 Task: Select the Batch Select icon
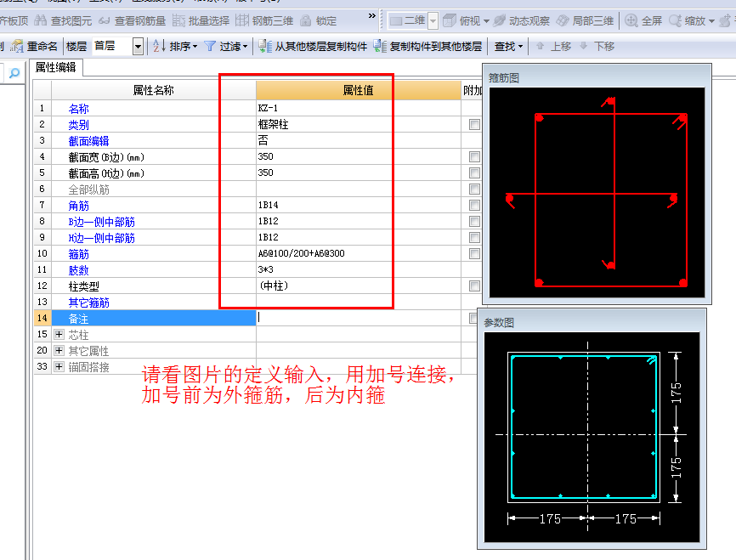tap(178, 20)
